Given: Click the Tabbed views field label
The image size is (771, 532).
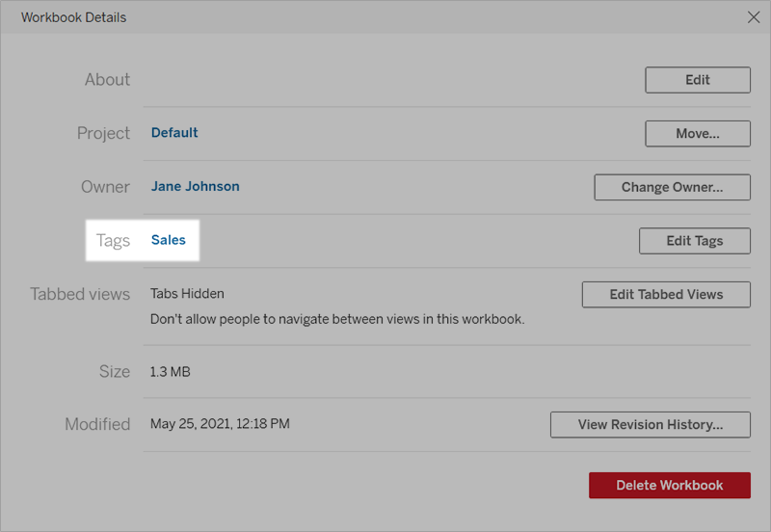Looking at the screenshot, I should click(x=80, y=294).
